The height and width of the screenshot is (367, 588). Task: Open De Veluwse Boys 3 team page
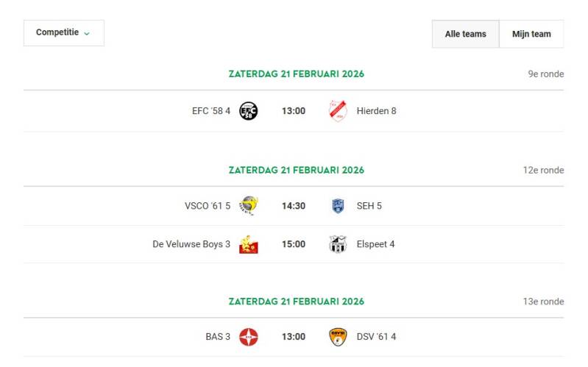(x=191, y=244)
